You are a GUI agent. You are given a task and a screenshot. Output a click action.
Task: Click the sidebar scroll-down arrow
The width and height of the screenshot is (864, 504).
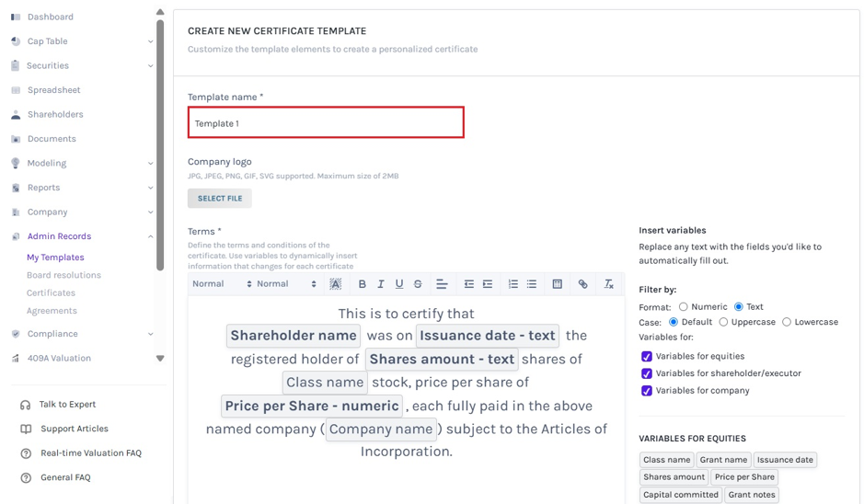(160, 359)
